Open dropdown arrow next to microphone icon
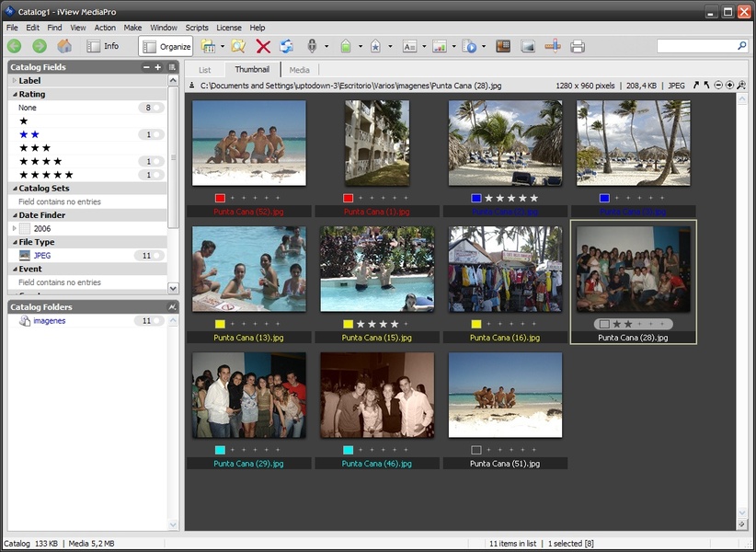Screen dimensions: 756x552 pyautogui.click(x=326, y=46)
